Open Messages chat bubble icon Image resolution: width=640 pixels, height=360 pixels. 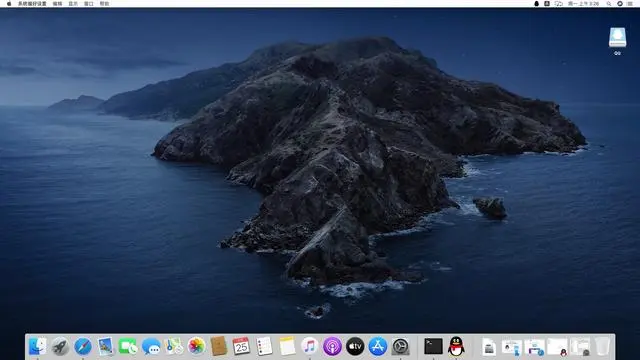point(151,347)
